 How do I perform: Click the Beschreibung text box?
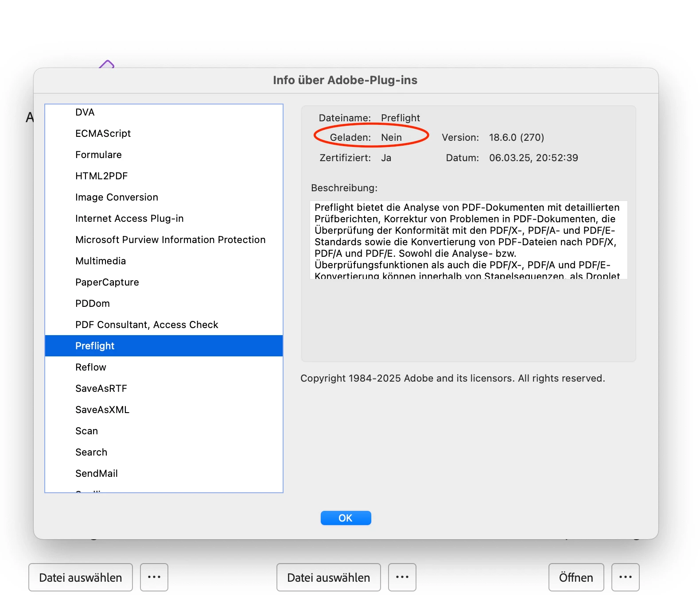pyautogui.click(x=469, y=240)
